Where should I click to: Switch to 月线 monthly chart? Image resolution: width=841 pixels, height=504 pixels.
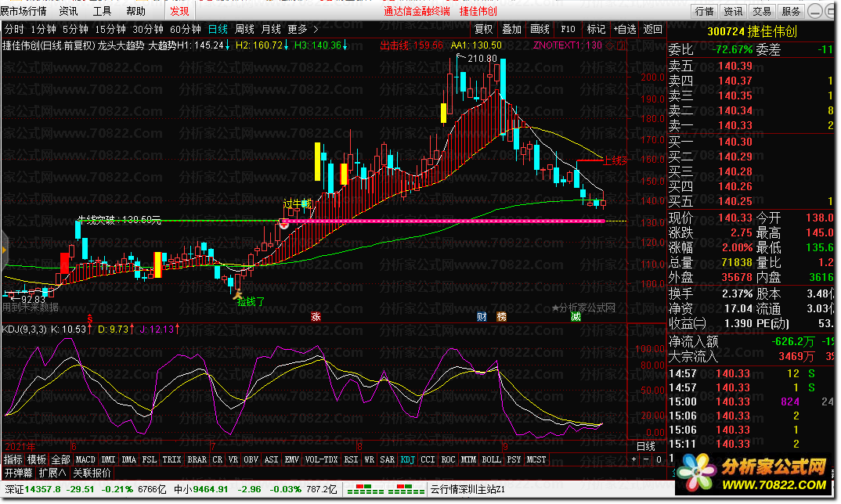[x=271, y=29]
